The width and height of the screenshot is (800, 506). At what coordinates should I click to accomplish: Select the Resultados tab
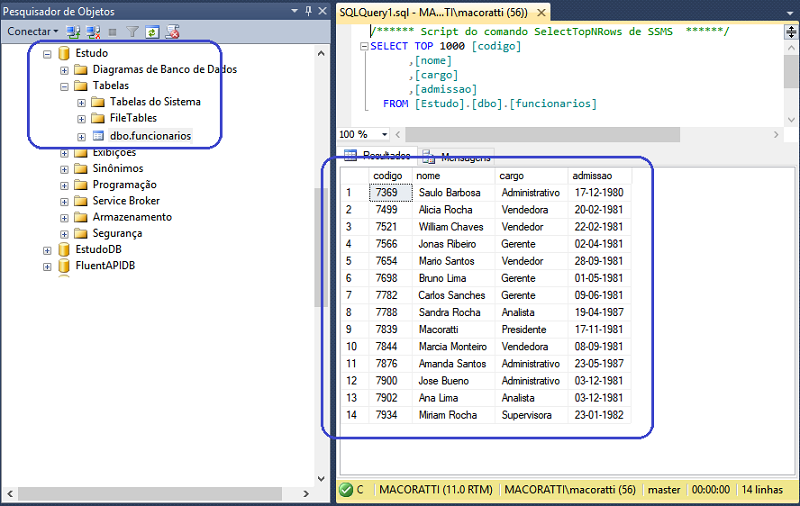pos(378,157)
